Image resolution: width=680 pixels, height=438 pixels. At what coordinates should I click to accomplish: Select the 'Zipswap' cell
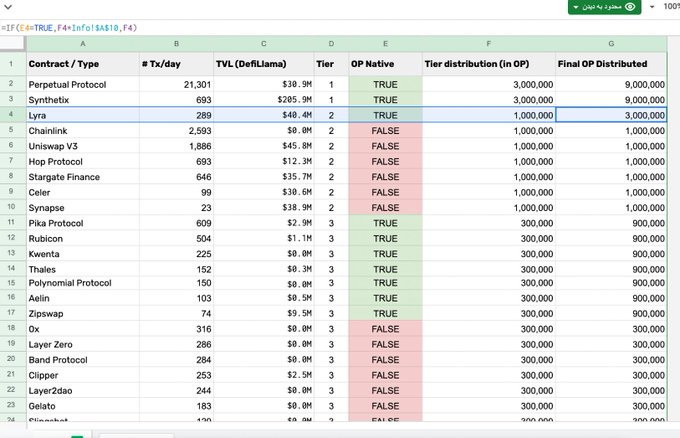click(83, 314)
